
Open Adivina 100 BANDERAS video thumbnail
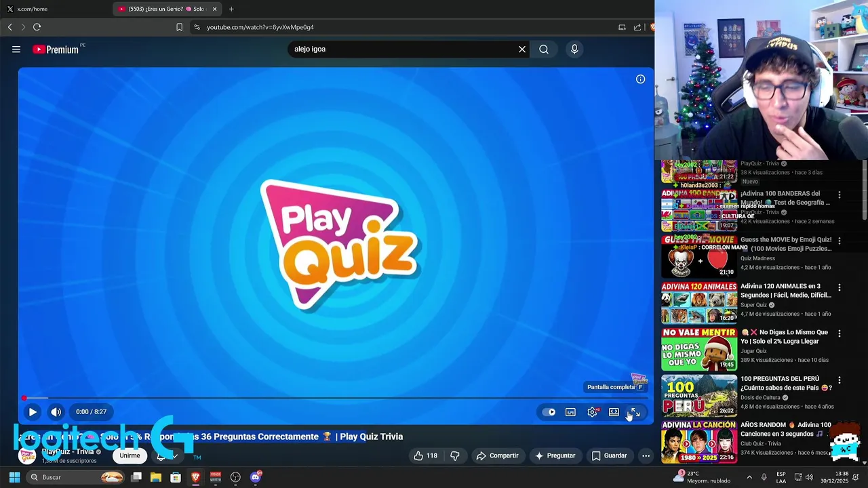[699, 210]
